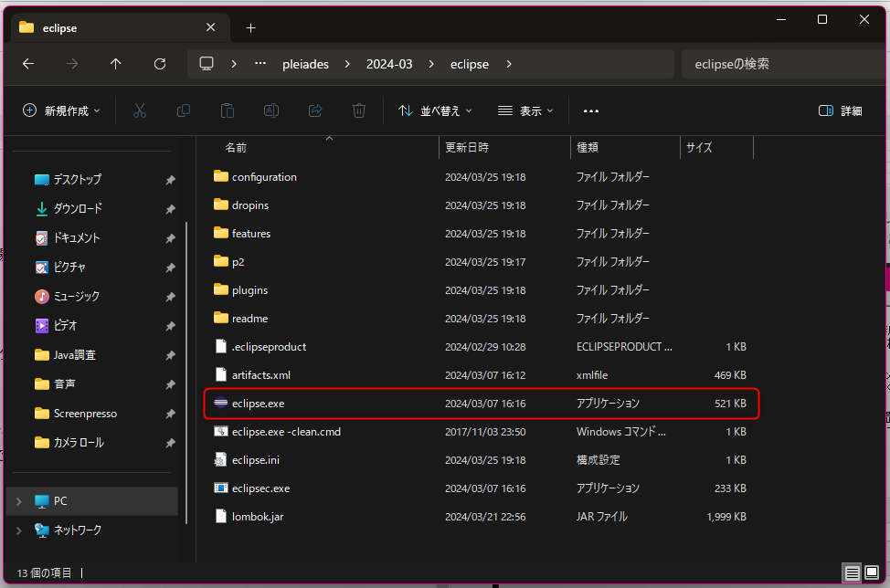
Task: Go up one folder level arrow
Action: click(x=116, y=64)
